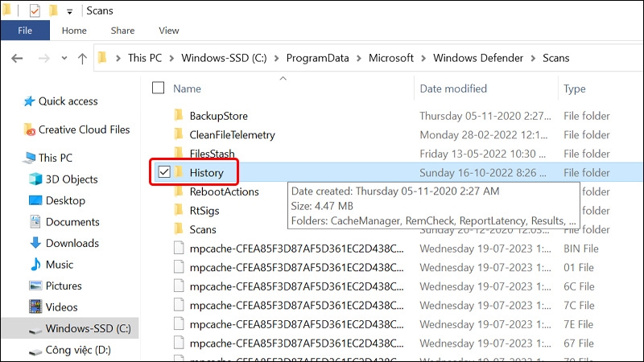The height and width of the screenshot is (362, 644).
Task: Expand chevron after Microsoft in breadcrumb
Action: pos(423,58)
